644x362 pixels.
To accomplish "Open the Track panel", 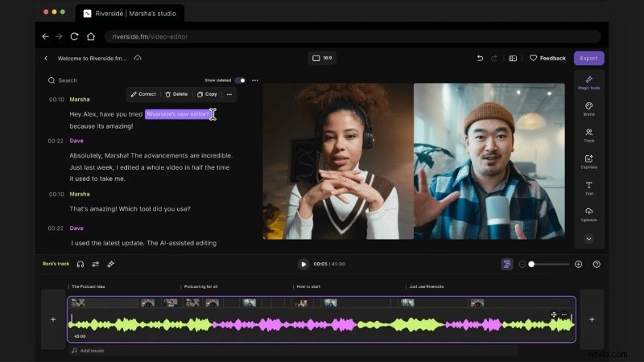I will click(x=588, y=135).
